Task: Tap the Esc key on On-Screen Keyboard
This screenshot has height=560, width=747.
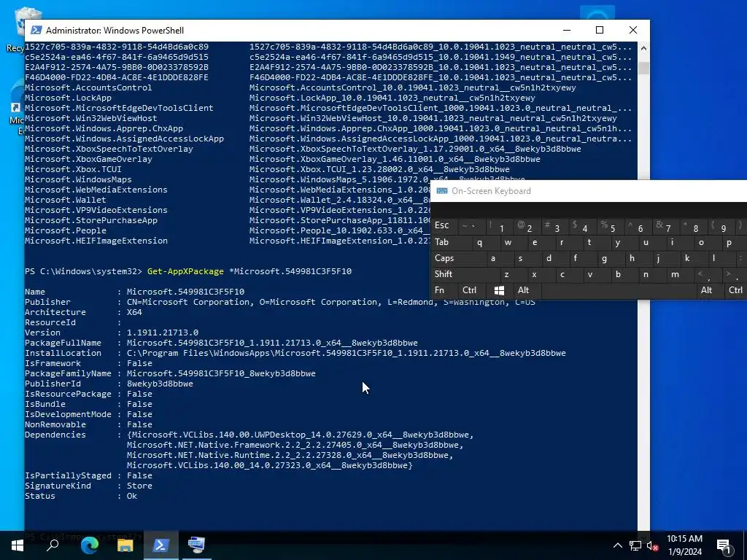Action: click(444, 226)
